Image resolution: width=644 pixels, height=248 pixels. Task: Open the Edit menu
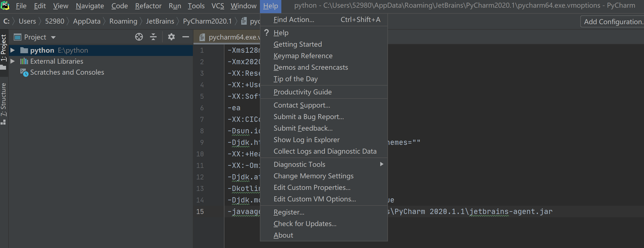point(40,6)
